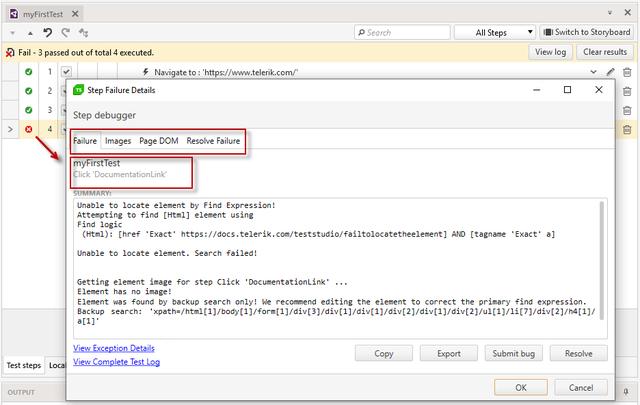Close the Step Failure Details dialog
The width and height of the screenshot is (640, 405).
[x=599, y=89]
